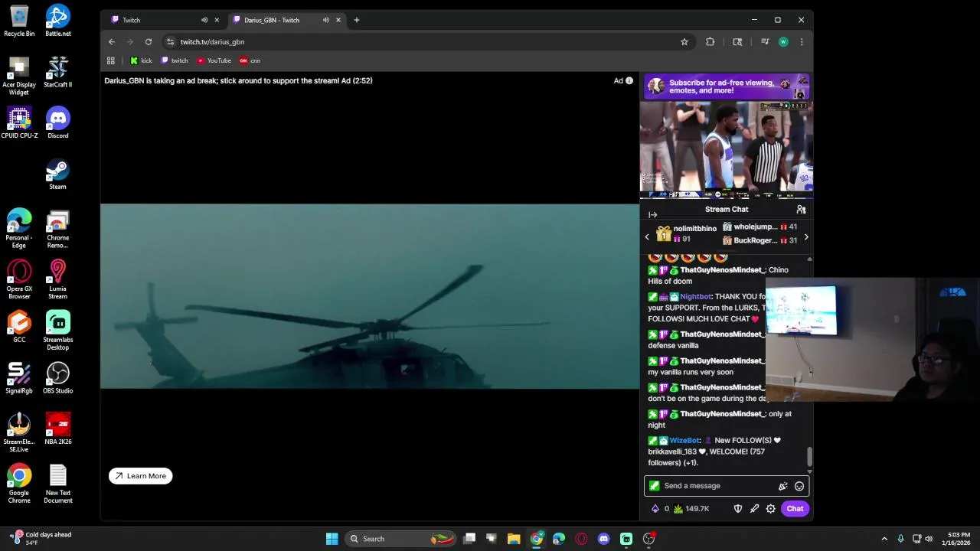The width and height of the screenshot is (980, 551).
Task: Open the Chrome apps grid shortcut
Action: (111, 60)
